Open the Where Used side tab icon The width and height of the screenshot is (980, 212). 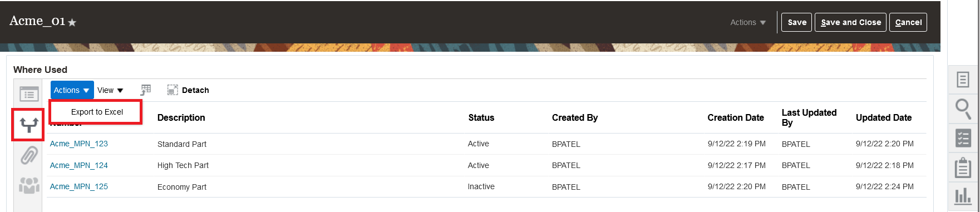tap(28, 125)
